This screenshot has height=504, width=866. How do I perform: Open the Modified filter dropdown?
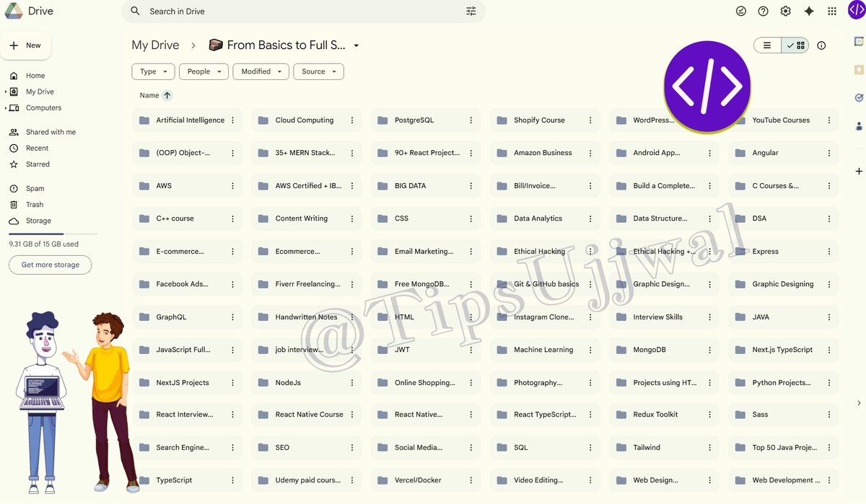[261, 71]
